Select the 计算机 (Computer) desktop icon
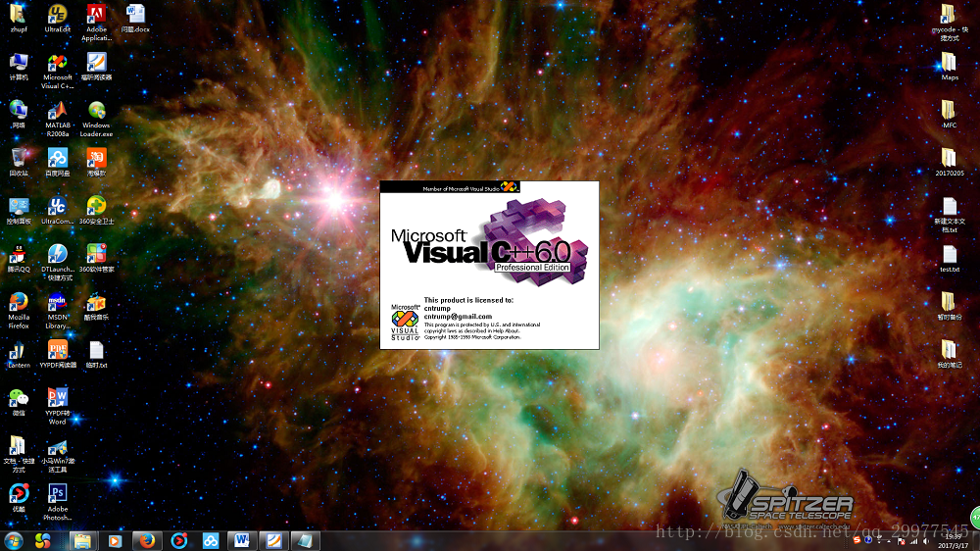Viewport: 980px width, 551px height. coord(18,67)
